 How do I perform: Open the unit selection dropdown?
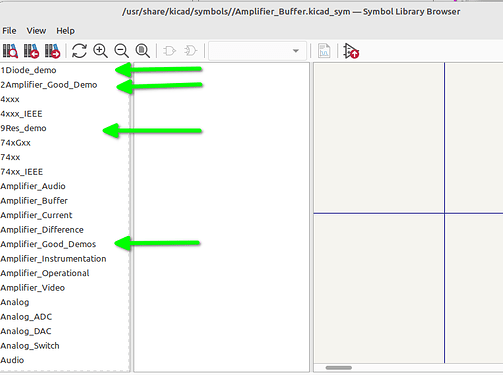coord(257,51)
